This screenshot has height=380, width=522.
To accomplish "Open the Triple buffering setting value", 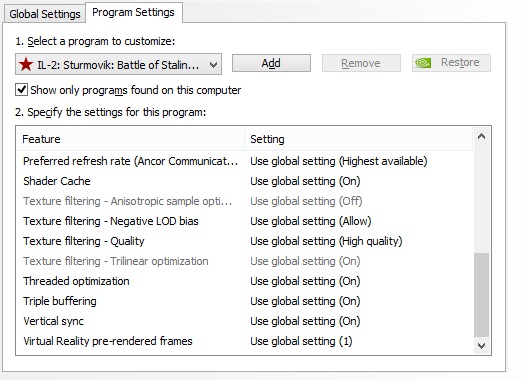I will (305, 301).
